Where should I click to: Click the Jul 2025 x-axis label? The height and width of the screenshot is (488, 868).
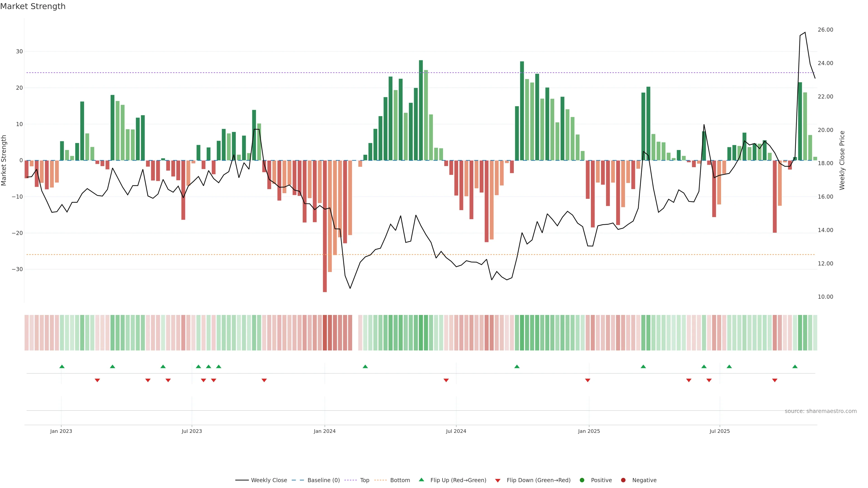pyautogui.click(x=719, y=431)
